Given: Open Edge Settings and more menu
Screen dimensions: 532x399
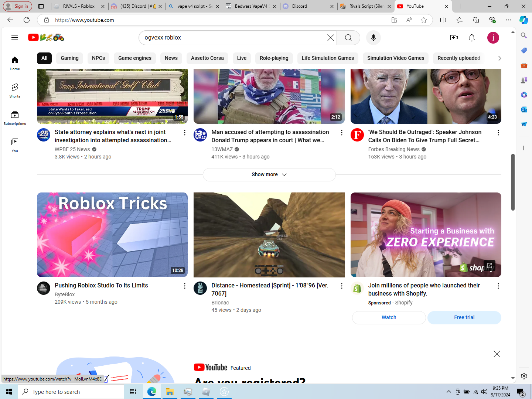Looking at the screenshot, I should tap(508, 20).
